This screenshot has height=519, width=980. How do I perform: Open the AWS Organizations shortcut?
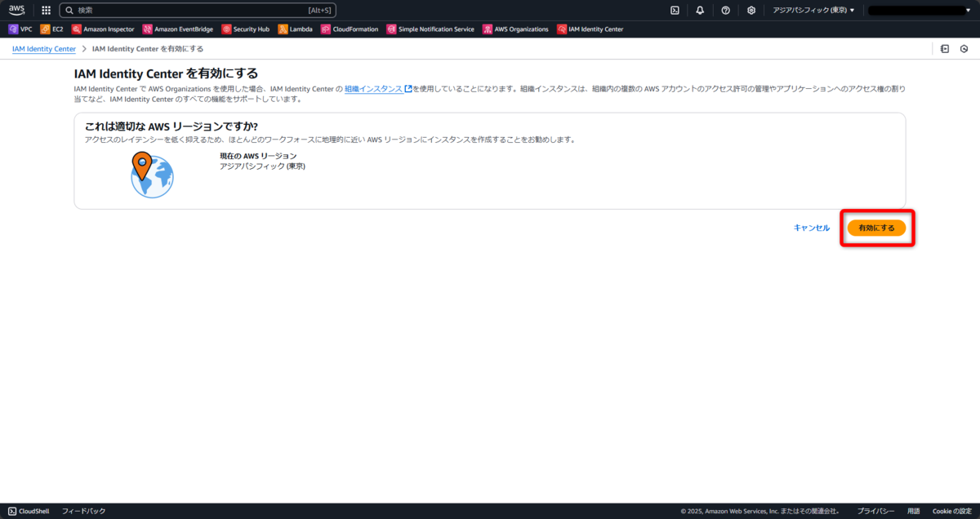tap(516, 29)
